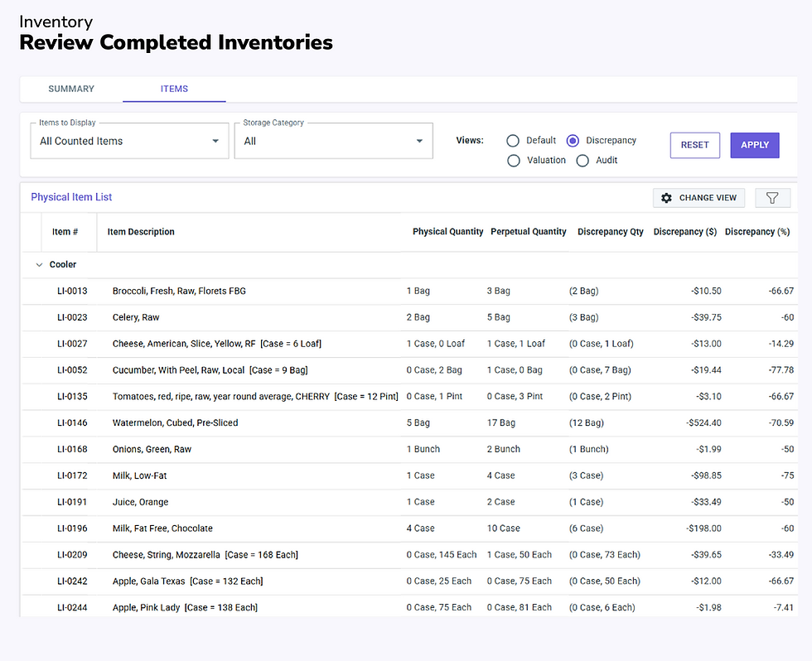The width and height of the screenshot is (812, 661).
Task: Open the Storage Category dropdown
Action: (333, 141)
